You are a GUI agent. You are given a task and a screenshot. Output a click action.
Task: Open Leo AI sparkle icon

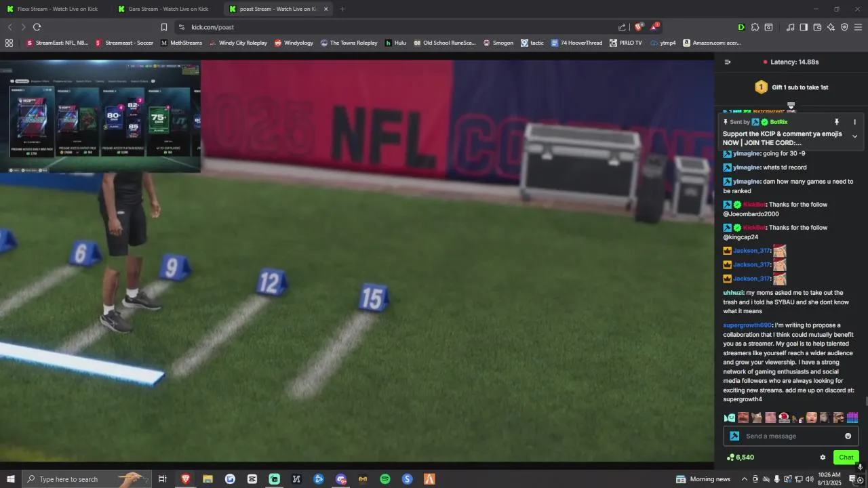(x=831, y=27)
